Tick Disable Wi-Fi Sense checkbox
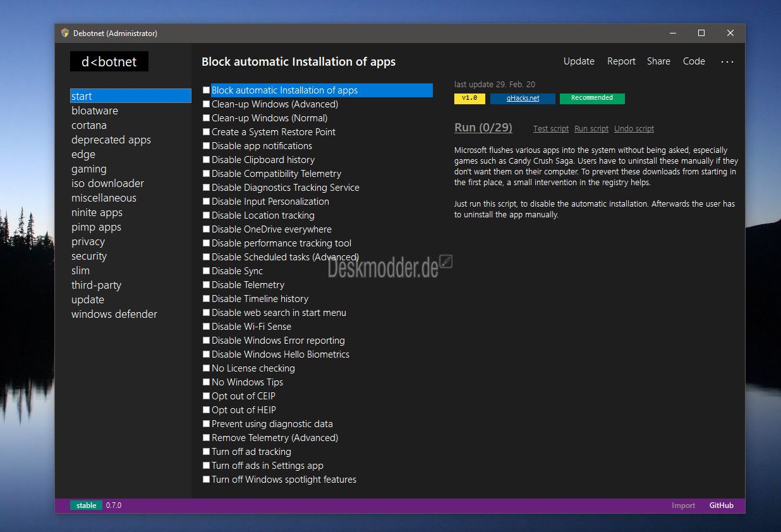The width and height of the screenshot is (781, 532). click(x=206, y=327)
